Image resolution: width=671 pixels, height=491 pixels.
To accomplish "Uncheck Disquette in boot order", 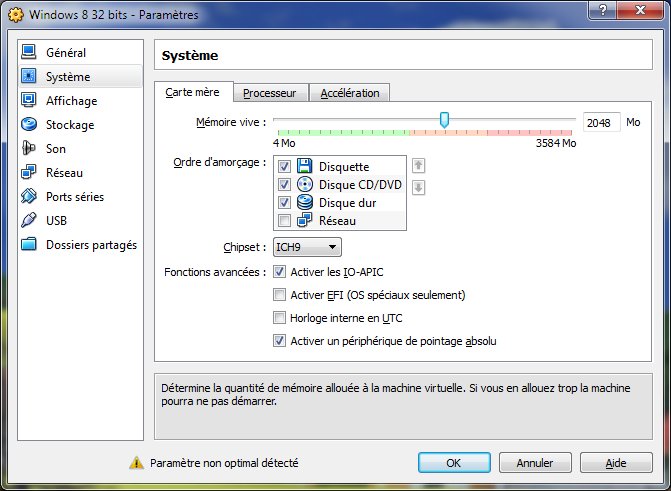I will coord(284,166).
